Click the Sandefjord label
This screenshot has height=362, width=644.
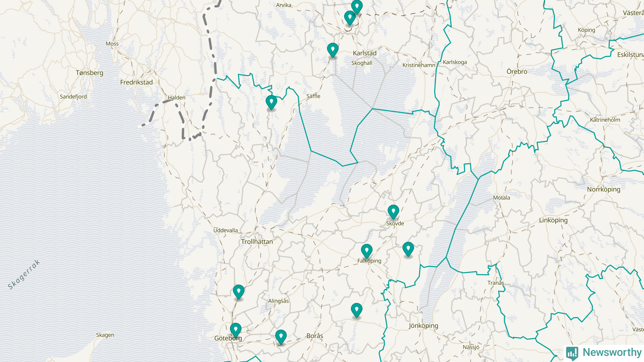tap(73, 97)
